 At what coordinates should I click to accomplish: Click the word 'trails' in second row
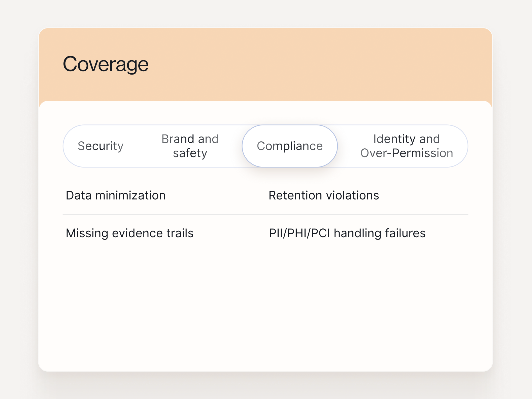[180, 233]
